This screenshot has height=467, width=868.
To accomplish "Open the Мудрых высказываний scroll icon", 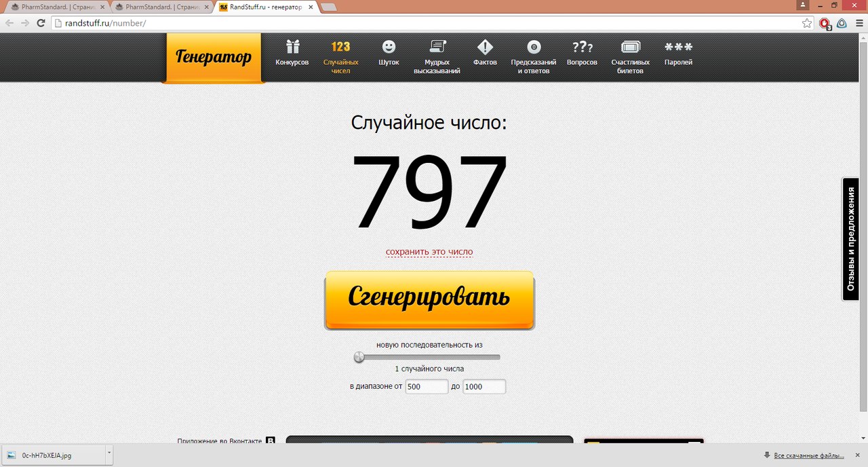I will 437,48.
